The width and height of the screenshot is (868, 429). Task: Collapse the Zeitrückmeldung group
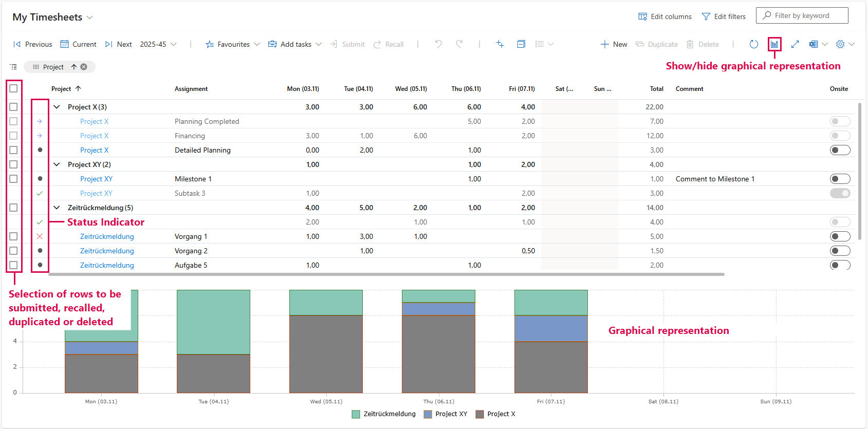[x=57, y=208]
